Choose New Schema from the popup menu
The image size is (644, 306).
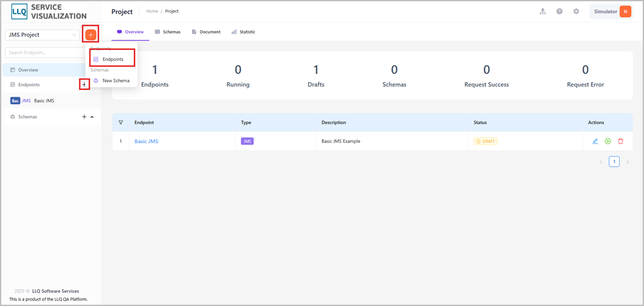tap(111, 81)
